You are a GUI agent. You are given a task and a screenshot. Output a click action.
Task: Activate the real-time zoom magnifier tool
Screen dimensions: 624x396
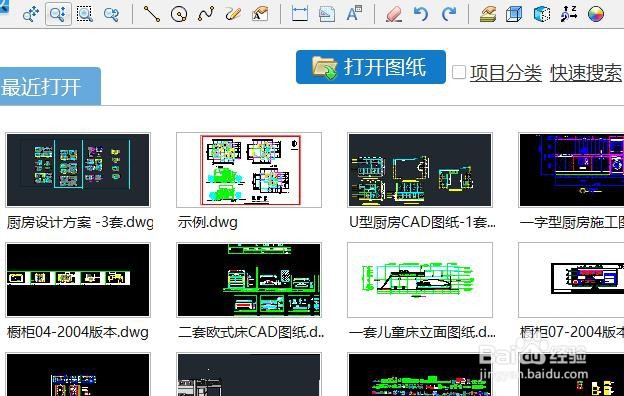tap(58, 14)
